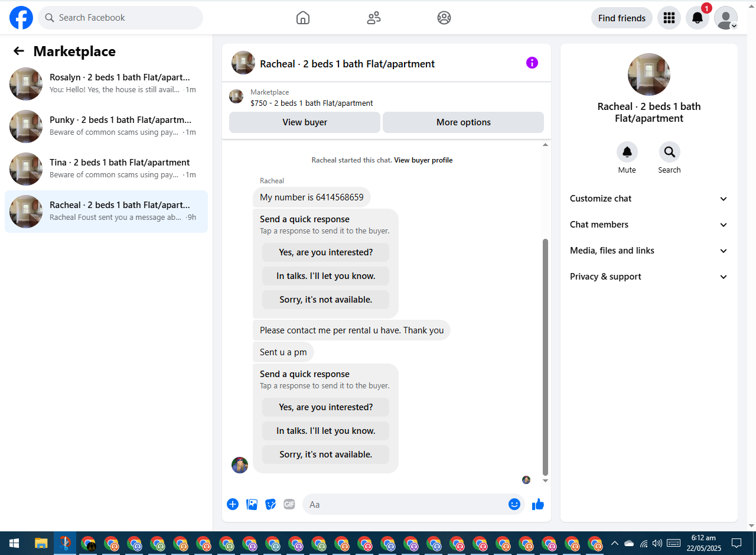This screenshot has width=756, height=555.
Task: Open the Friends icon in top navigation
Action: pos(373,18)
